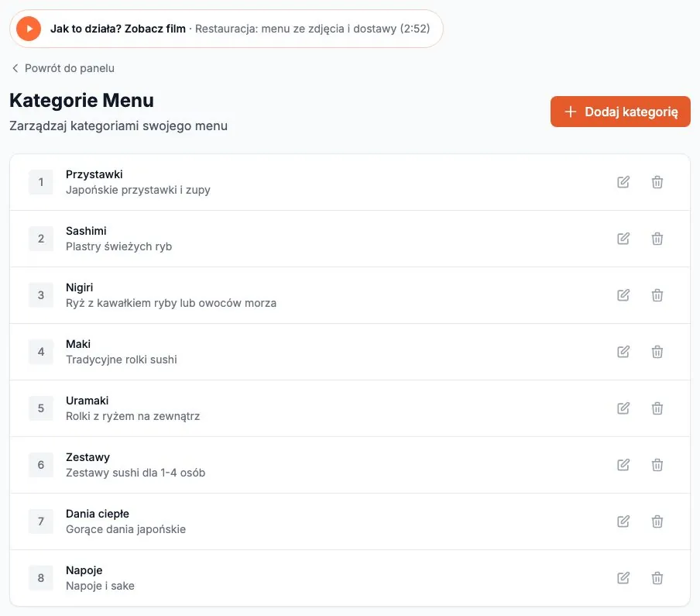Edit the Dania ciepłe category
Screen dimensions: 700x616
click(x=623, y=521)
